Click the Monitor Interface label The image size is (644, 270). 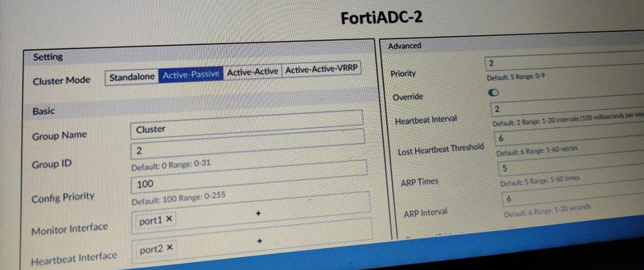click(69, 229)
